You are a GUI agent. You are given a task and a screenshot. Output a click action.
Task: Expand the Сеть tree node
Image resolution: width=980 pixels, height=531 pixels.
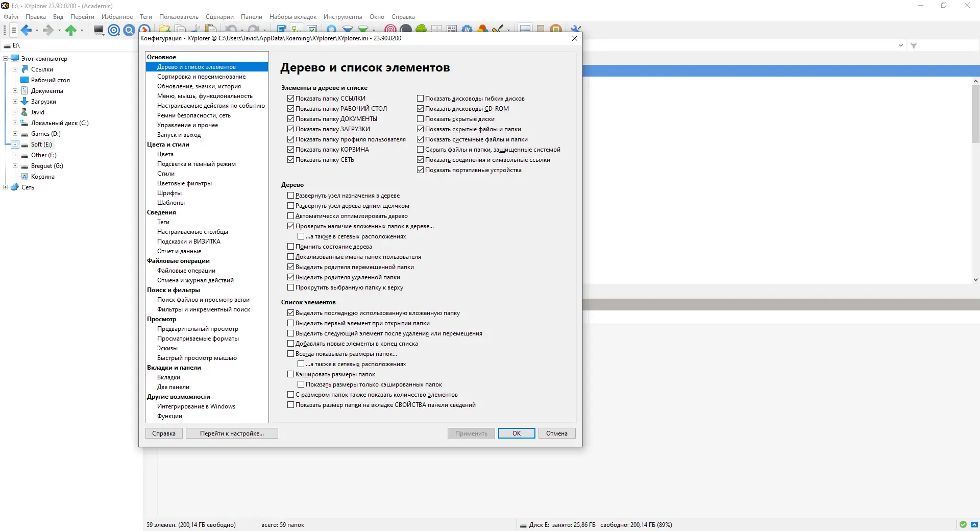click(5, 187)
